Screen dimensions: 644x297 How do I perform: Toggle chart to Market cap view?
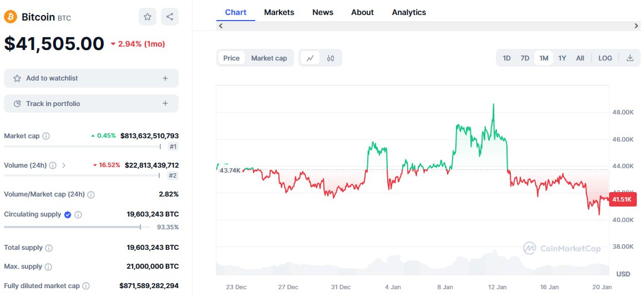[269, 58]
